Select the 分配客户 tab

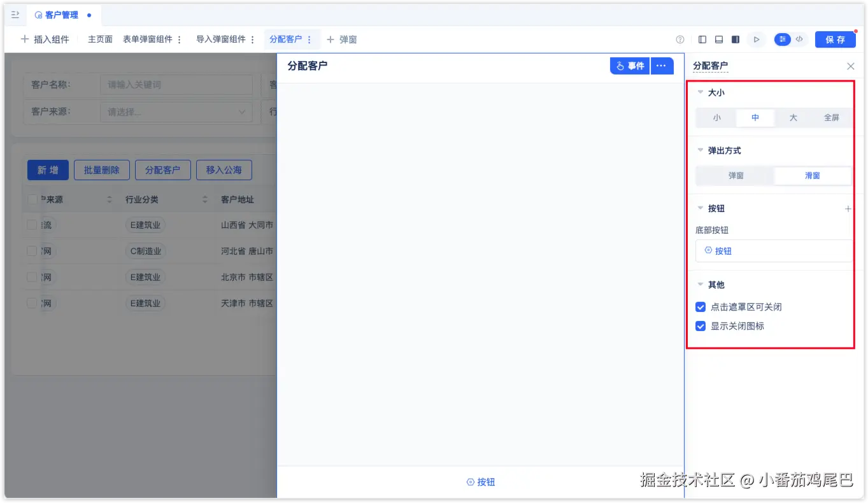[286, 39]
